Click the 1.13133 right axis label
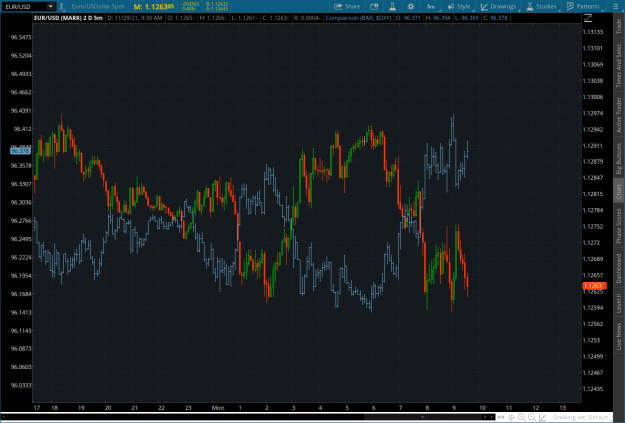Image resolution: width=625 pixels, height=423 pixels. (x=593, y=32)
